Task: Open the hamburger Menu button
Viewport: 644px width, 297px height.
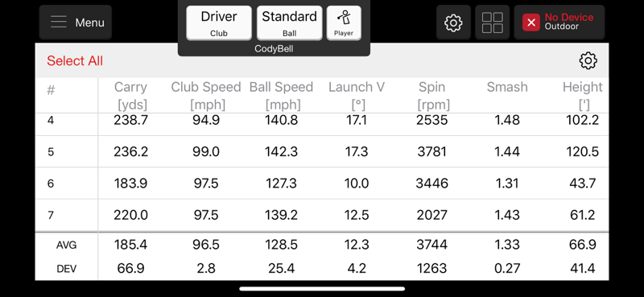Action: point(75,23)
